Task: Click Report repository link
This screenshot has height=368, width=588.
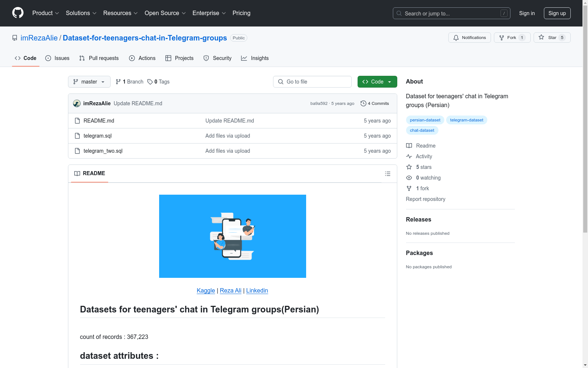Action: (426, 199)
